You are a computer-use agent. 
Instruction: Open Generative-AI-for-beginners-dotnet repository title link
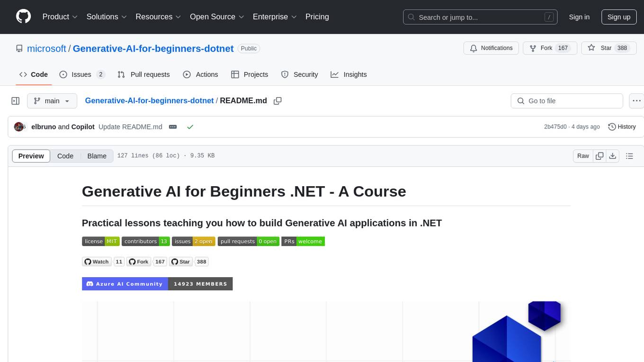point(153,48)
